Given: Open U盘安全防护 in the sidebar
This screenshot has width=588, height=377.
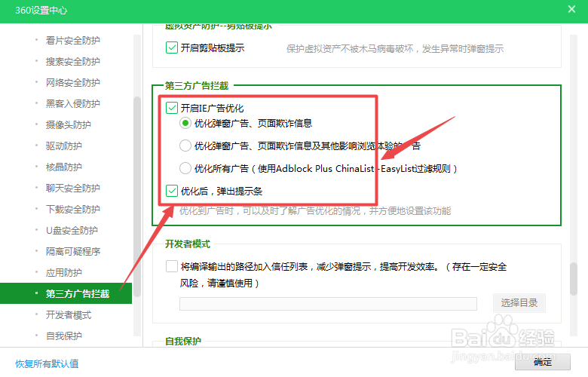Looking at the screenshot, I should point(72,230).
